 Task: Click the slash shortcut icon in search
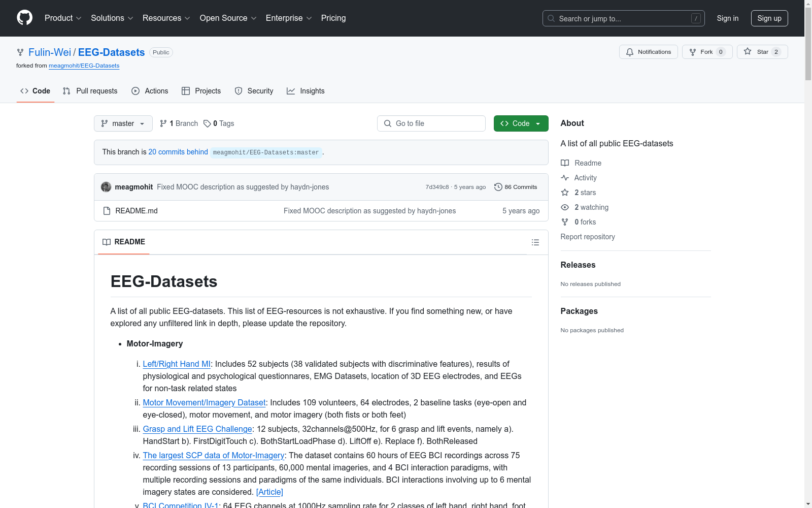696,18
